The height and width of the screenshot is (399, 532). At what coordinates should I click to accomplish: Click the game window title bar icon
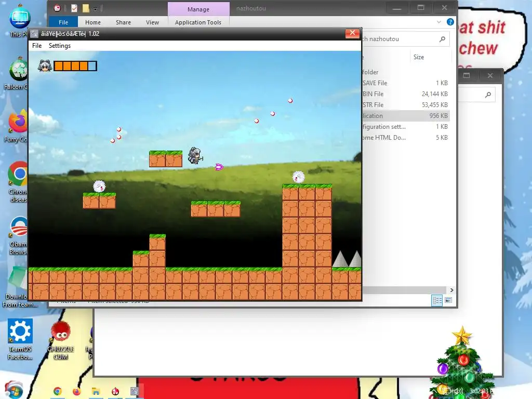coord(34,34)
